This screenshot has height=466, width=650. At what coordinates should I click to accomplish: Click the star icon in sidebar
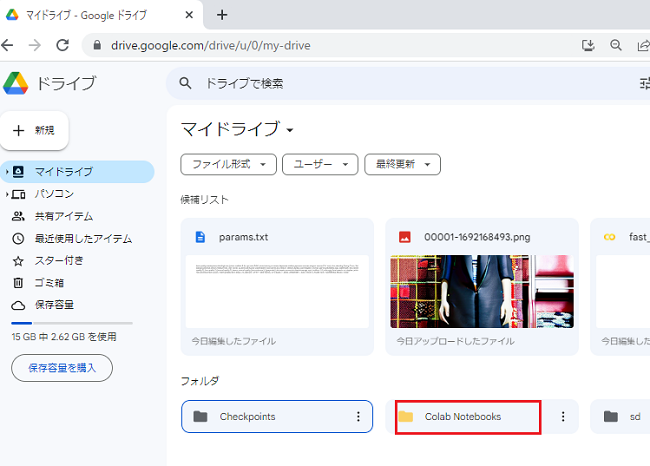coord(18,261)
